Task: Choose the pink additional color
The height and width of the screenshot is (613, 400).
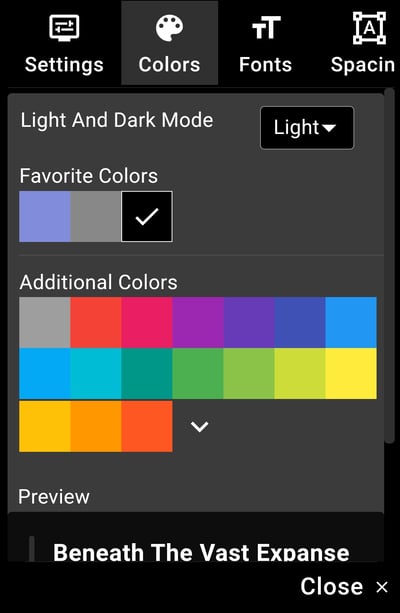Action: [x=147, y=323]
